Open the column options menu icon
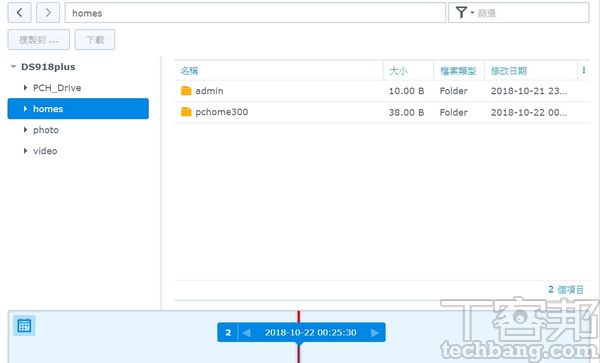The image size is (600, 363). 584,70
